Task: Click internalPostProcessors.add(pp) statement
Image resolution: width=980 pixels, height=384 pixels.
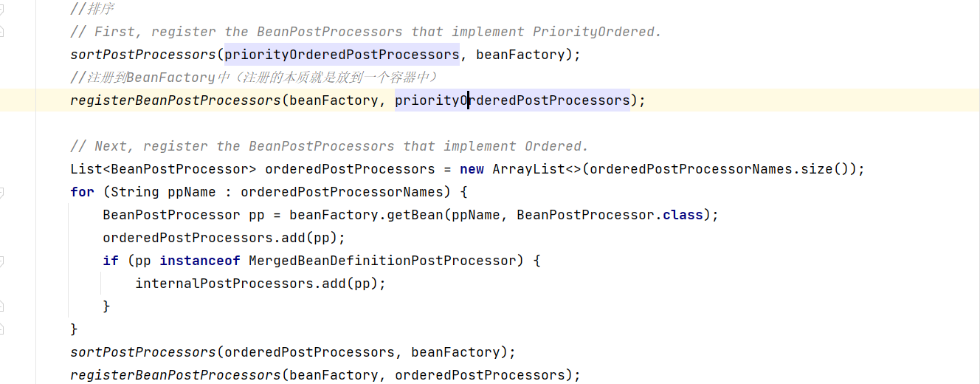Action: tap(260, 284)
